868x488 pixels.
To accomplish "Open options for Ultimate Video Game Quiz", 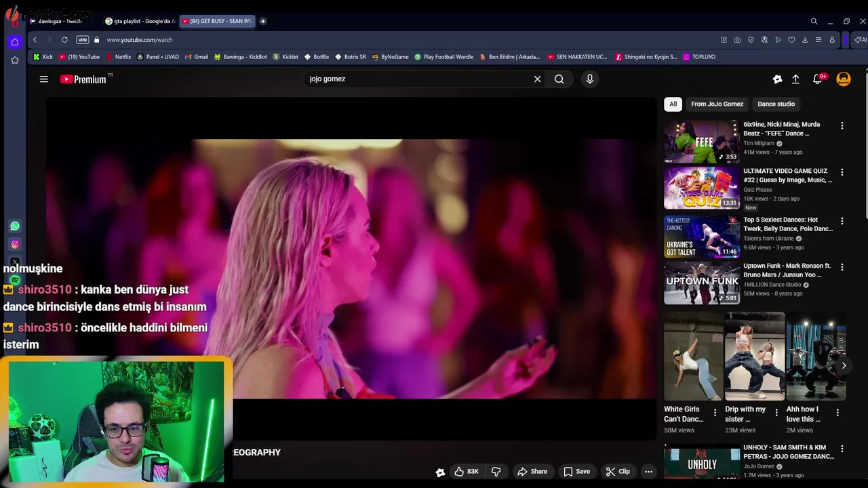I will pyautogui.click(x=842, y=172).
